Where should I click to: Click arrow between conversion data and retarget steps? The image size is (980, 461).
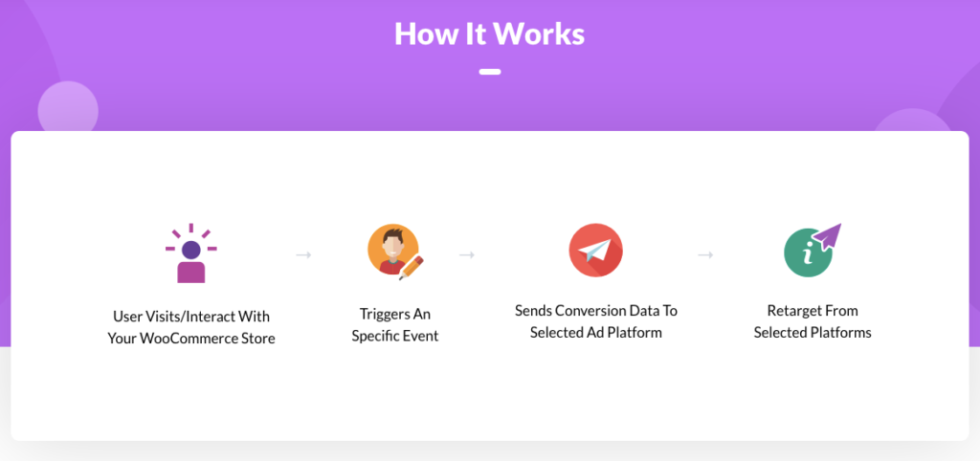pyautogui.click(x=705, y=255)
